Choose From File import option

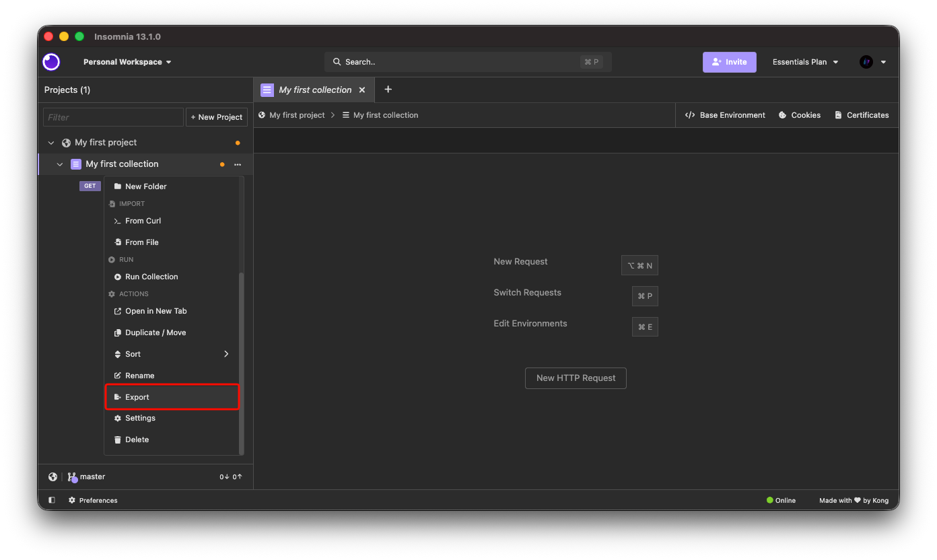tap(172, 242)
